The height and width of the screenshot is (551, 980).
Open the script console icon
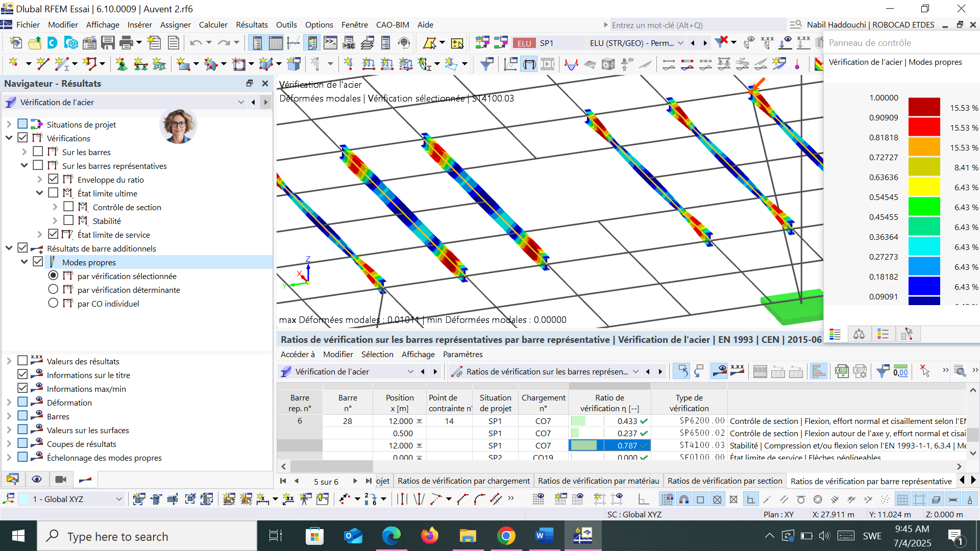[330, 43]
